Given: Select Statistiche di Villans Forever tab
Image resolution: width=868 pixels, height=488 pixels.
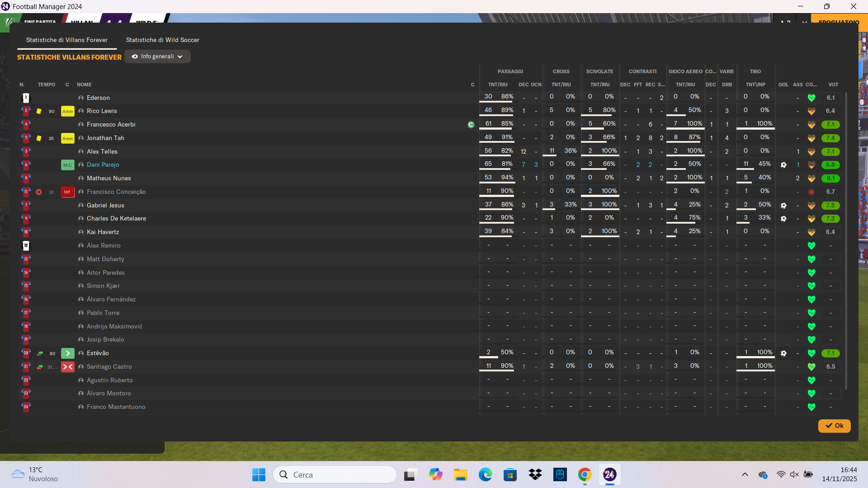Looking at the screenshot, I should 67,40.
